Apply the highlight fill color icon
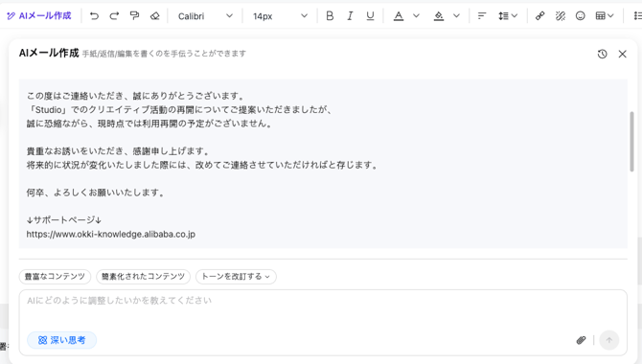This screenshot has width=642, height=364. pyautogui.click(x=439, y=16)
